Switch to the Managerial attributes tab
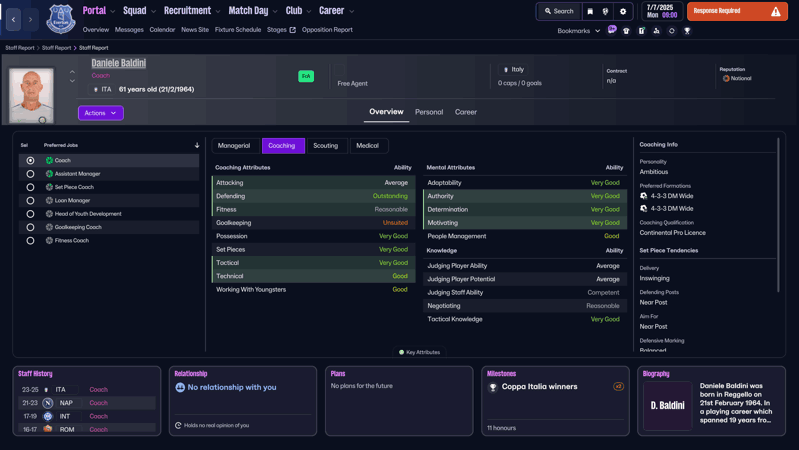The height and width of the screenshot is (450, 799). (234, 146)
